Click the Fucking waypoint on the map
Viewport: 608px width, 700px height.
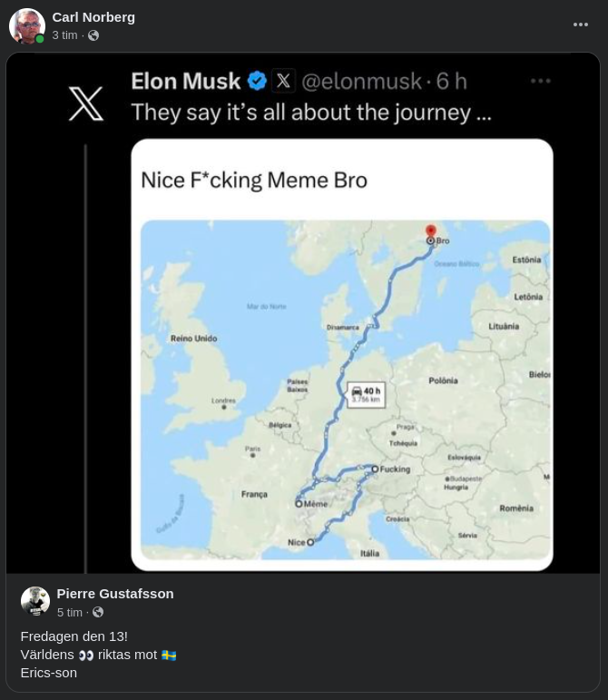click(375, 469)
